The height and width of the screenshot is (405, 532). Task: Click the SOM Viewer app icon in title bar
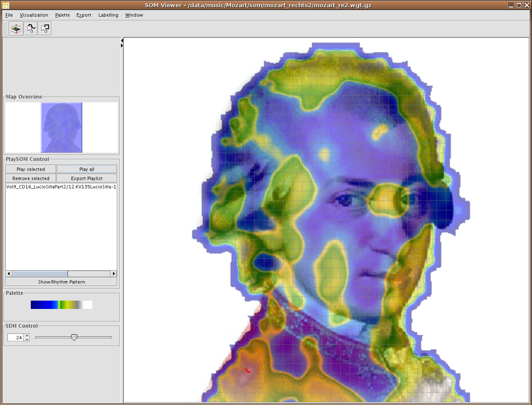[5, 5]
